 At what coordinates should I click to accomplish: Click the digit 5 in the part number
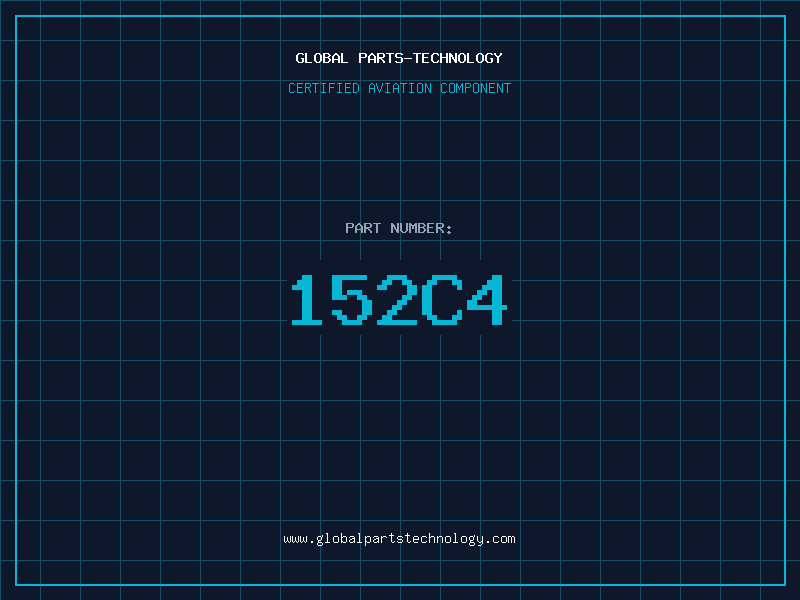pos(352,300)
